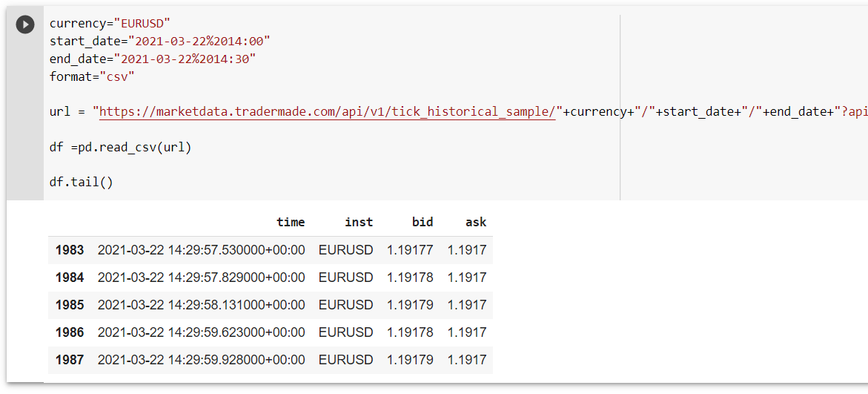Click EURUSD inst cell in row 1985
Screen dimensions: 868x394
pyautogui.click(x=346, y=305)
